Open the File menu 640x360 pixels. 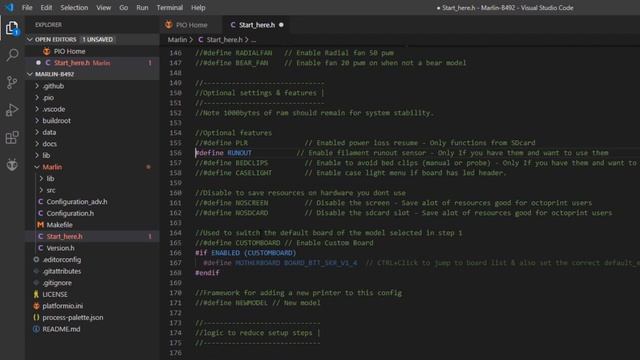click(27, 7)
